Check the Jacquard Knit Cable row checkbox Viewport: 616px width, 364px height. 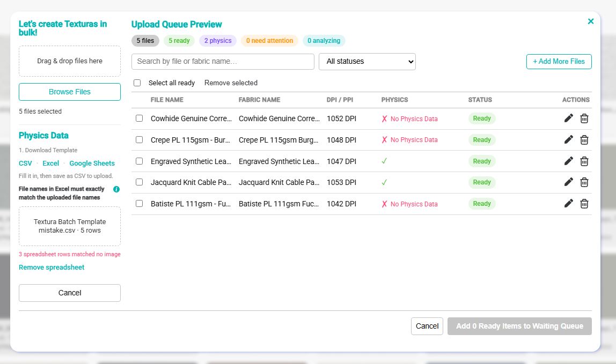139,182
